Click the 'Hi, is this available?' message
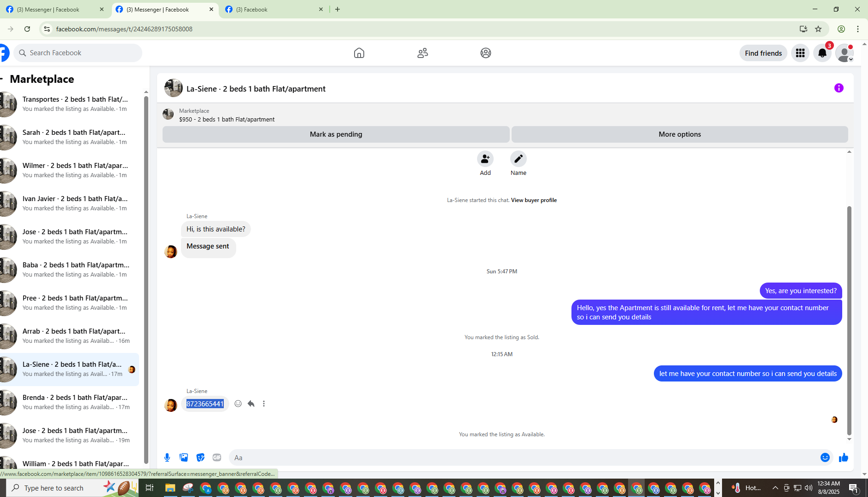The width and height of the screenshot is (868, 497). click(x=216, y=229)
